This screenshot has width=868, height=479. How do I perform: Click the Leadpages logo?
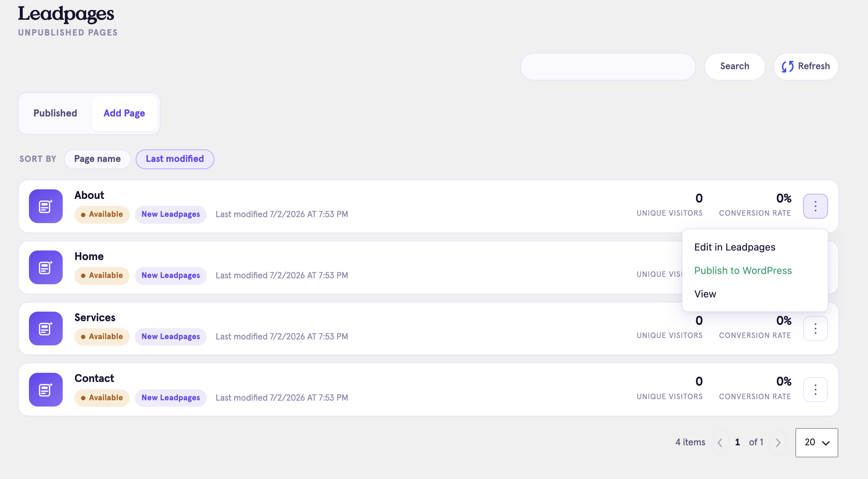[66, 14]
